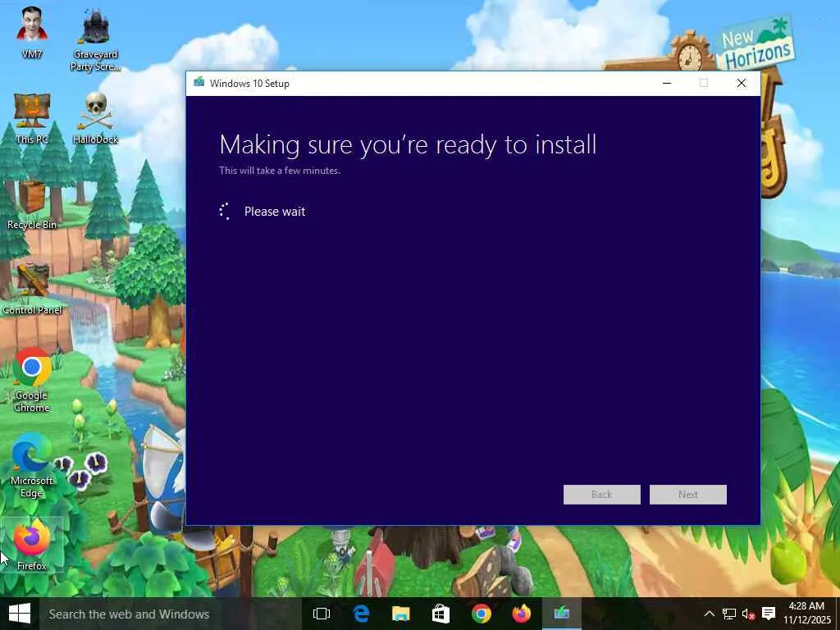
Task: Click the Windows 10 Setup taskbar button
Action: click(x=561, y=614)
